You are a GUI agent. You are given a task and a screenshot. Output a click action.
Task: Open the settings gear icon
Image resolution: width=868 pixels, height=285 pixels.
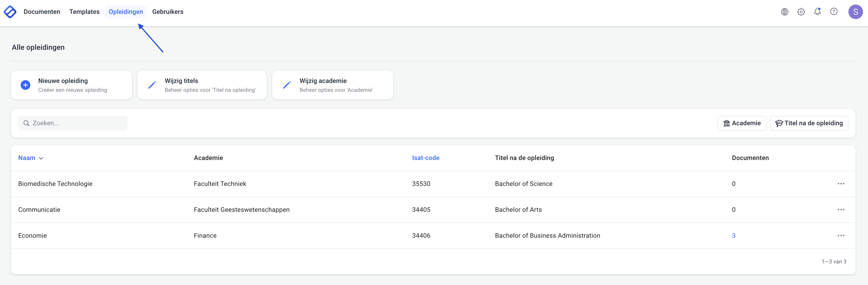pyautogui.click(x=801, y=12)
